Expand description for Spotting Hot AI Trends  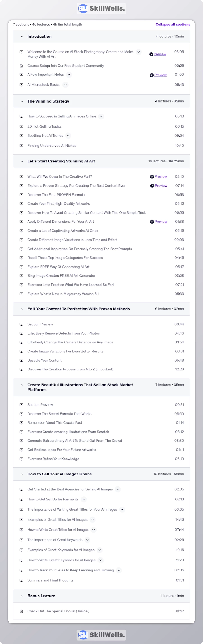click(x=68, y=135)
